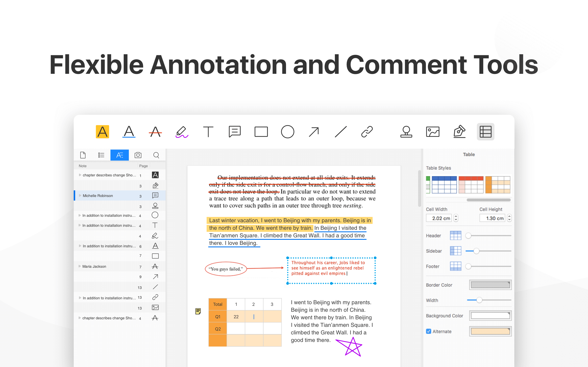This screenshot has height=367, width=588.
Task: Select the Text highlight annotation tool
Action: [102, 132]
